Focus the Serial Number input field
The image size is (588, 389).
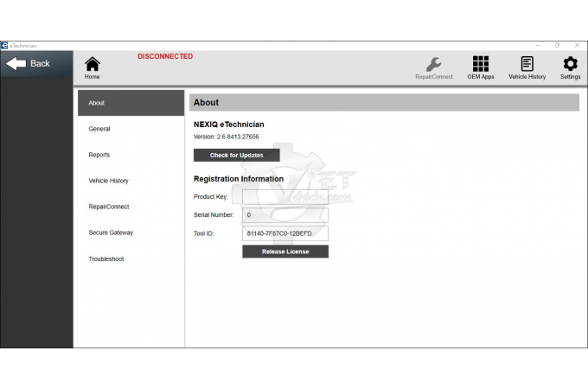point(285,215)
